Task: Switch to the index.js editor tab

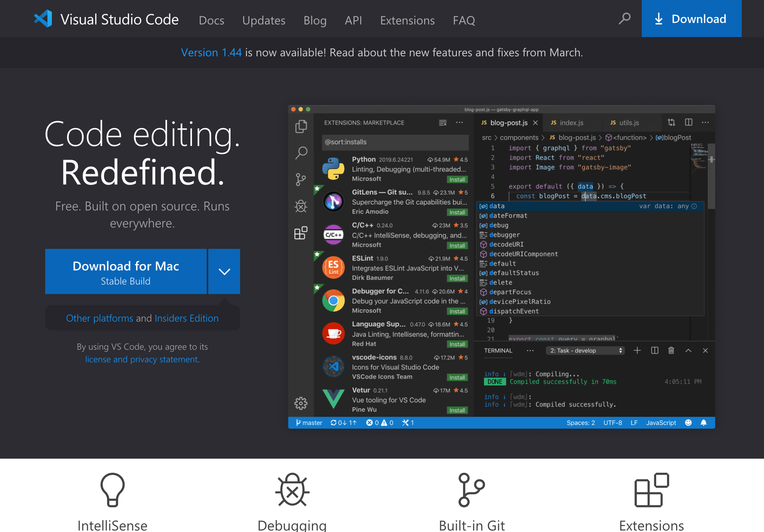Action: (572, 122)
